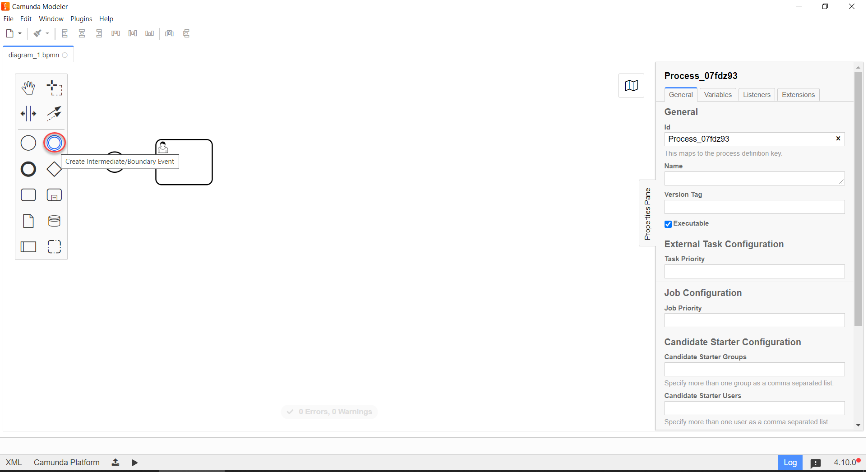Uncheck the Executable checkbox
The image size is (868, 472).
click(x=668, y=224)
